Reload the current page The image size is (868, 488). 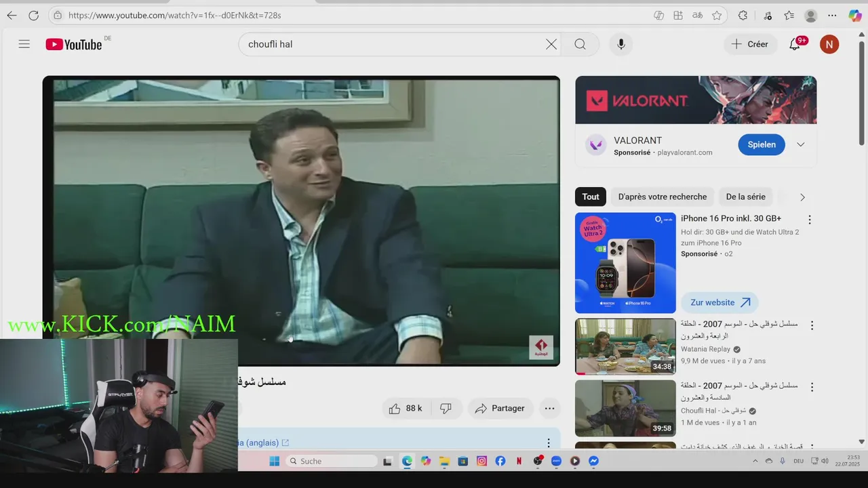coord(33,15)
